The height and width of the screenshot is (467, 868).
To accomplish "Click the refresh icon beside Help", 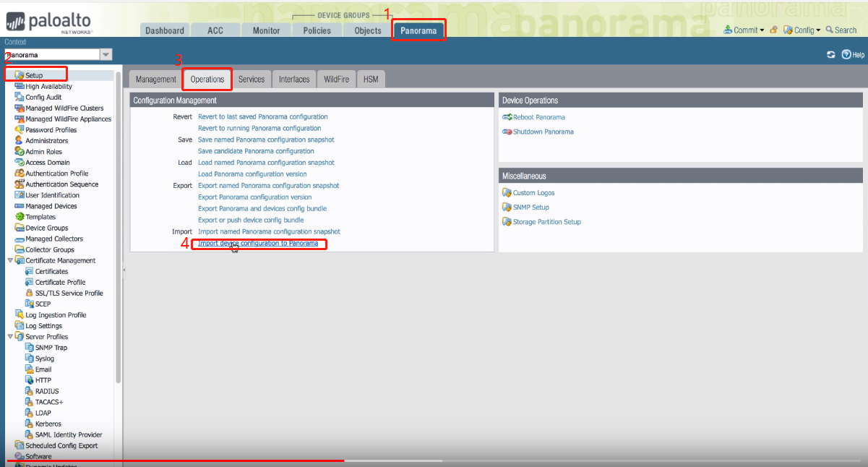I will point(830,55).
